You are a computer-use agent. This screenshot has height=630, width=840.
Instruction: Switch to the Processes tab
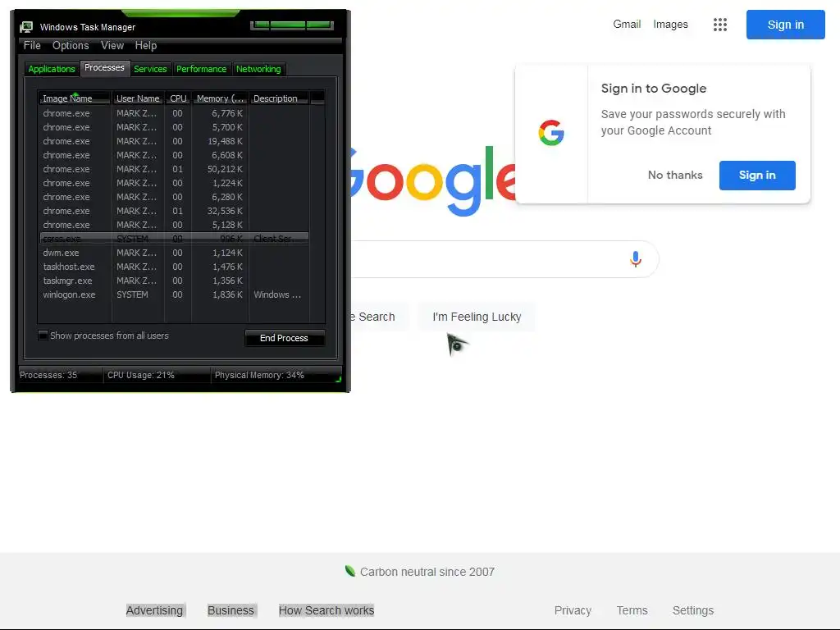coord(104,68)
